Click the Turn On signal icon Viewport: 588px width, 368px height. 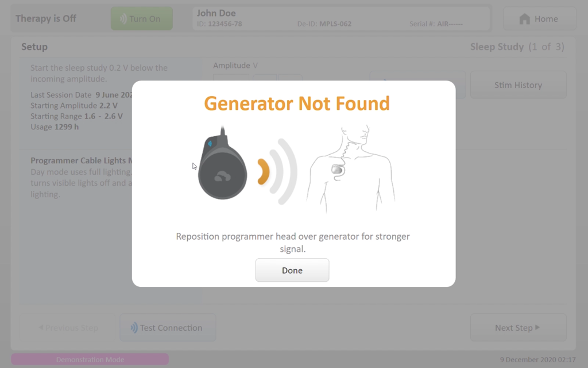pos(123,18)
